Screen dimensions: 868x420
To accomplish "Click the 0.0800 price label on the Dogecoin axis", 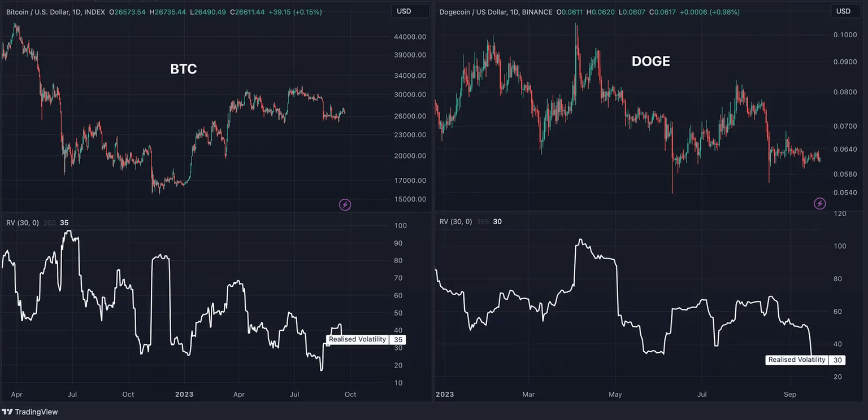I will pos(845,93).
